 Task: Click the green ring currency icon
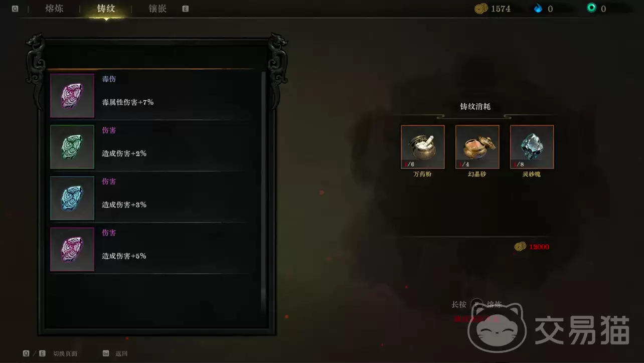[x=592, y=8]
